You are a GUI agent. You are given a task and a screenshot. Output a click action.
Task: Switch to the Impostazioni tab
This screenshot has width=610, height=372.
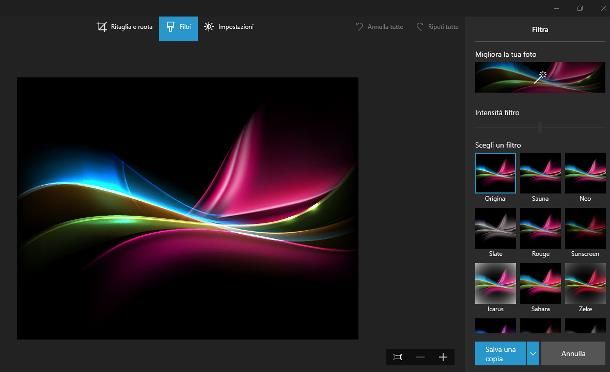coord(229,27)
